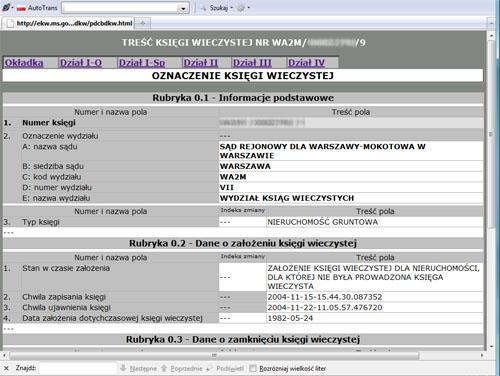Click the Stan w czasie założenia label
Image resolution: width=500 pixels, height=376 pixels.
click(x=66, y=268)
